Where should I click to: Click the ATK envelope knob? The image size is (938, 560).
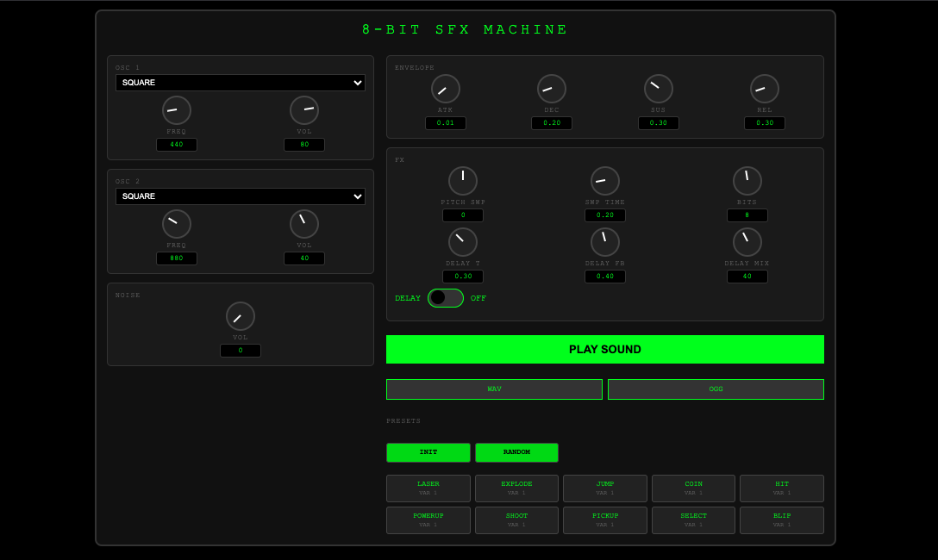click(x=446, y=89)
